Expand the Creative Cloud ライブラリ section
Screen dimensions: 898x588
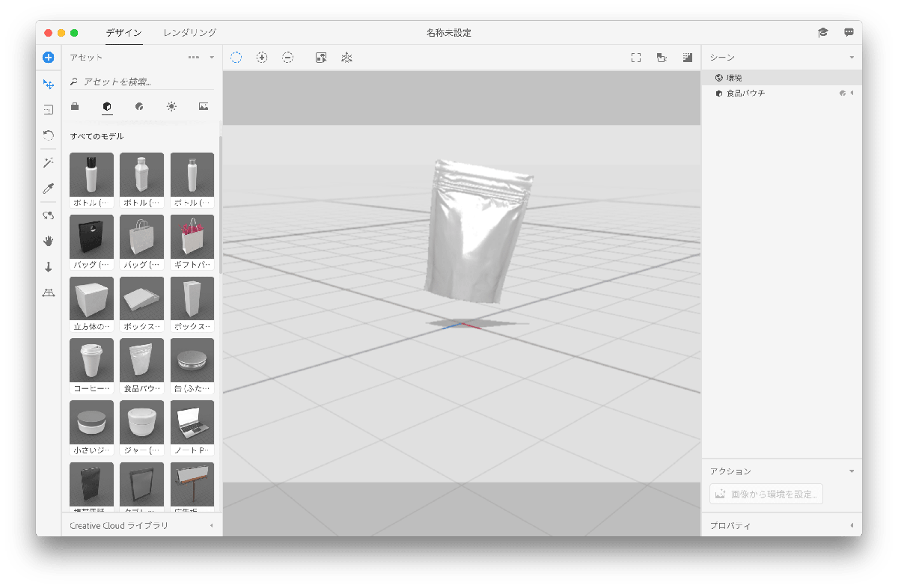click(x=211, y=526)
